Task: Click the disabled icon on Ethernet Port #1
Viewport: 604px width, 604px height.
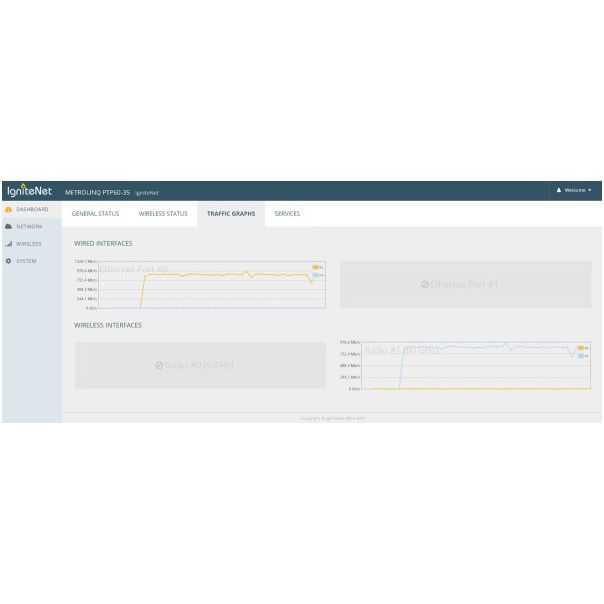Action: coord(424,285)
